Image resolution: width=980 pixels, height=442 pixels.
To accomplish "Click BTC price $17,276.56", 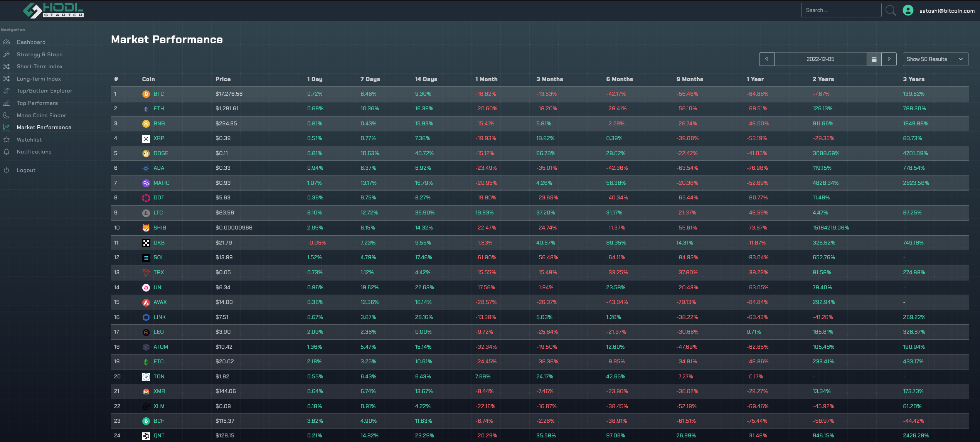I will pyautogui.click(x=229, y=94).
